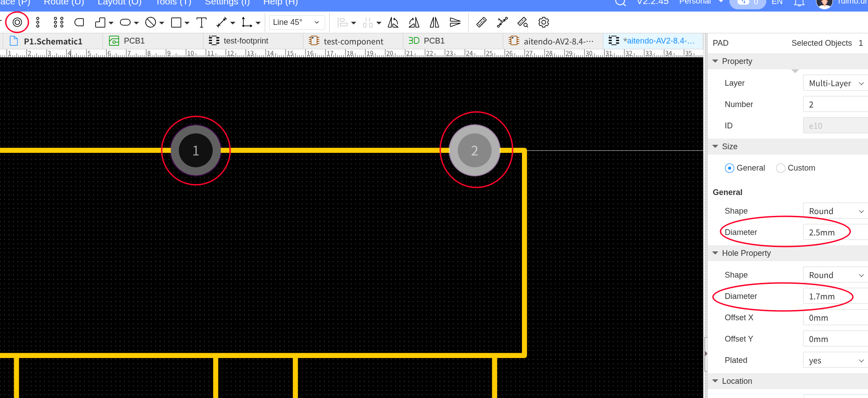This screenshot has height=398, width=868.
Task: Open the Help menu
Action: (281, 2)
